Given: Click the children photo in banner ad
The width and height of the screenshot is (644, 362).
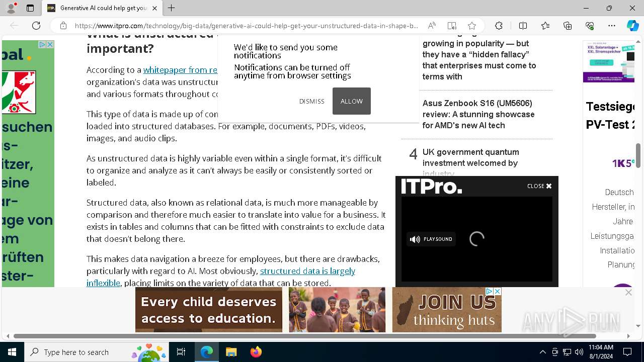Looking at the screenshot, I should (337, 310).
